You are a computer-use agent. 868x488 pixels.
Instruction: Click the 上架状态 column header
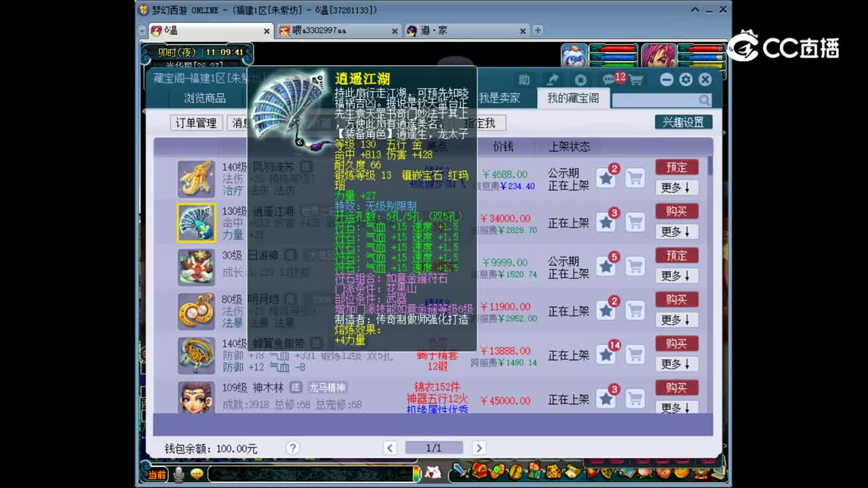tap(569, 146)
